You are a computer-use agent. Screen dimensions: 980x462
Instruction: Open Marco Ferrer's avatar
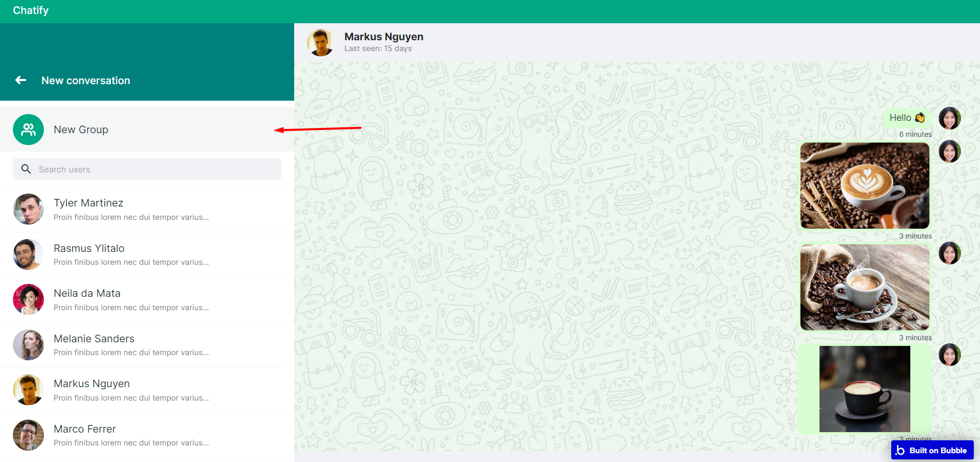[28, 435]
